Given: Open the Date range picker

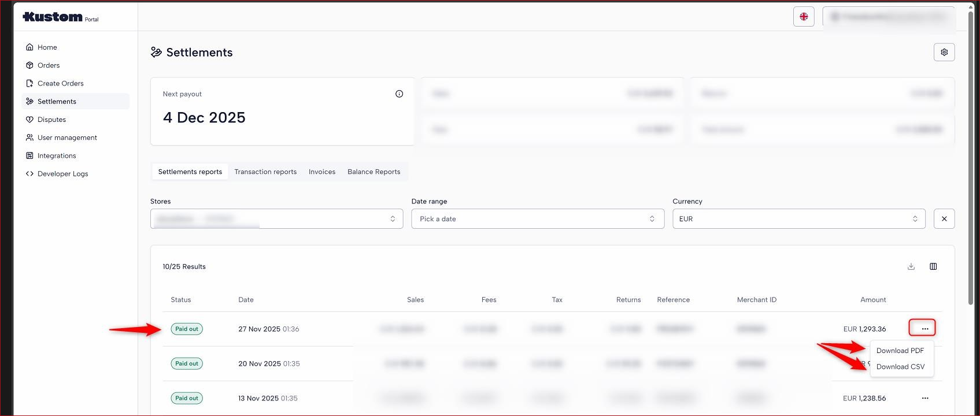Looking at the screenshot, I should tap(537, 219).
